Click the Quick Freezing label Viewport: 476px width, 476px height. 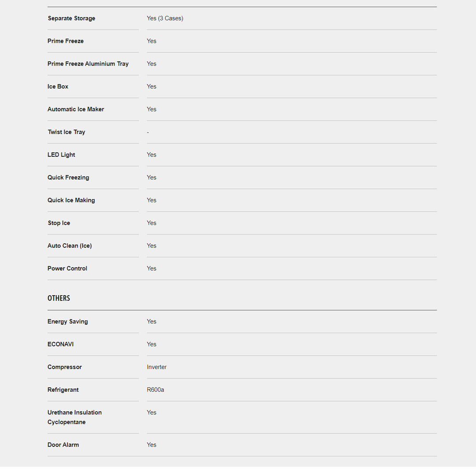pos(68,178)
